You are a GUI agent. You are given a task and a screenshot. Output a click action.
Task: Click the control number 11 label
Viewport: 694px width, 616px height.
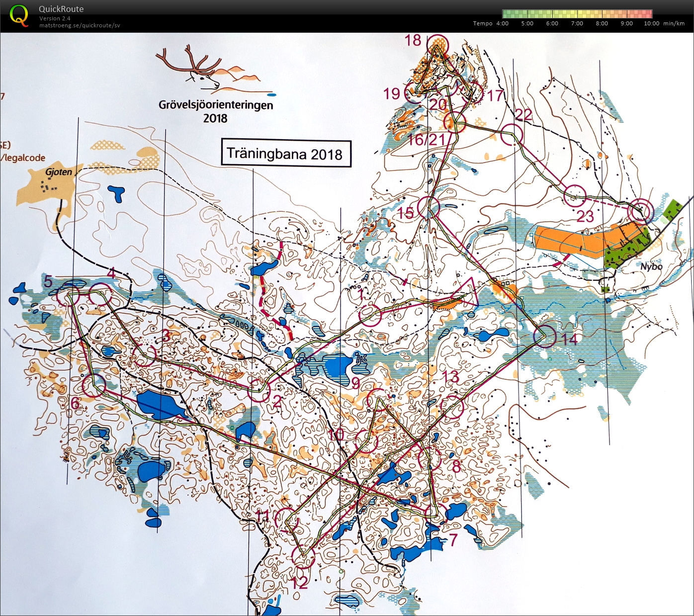point(262,516)
